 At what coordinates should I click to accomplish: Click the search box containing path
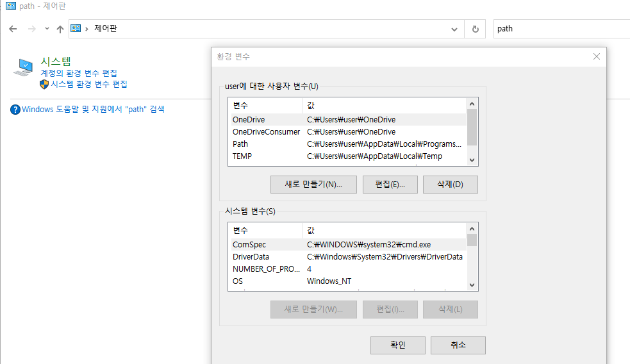(x=561, y=29)
